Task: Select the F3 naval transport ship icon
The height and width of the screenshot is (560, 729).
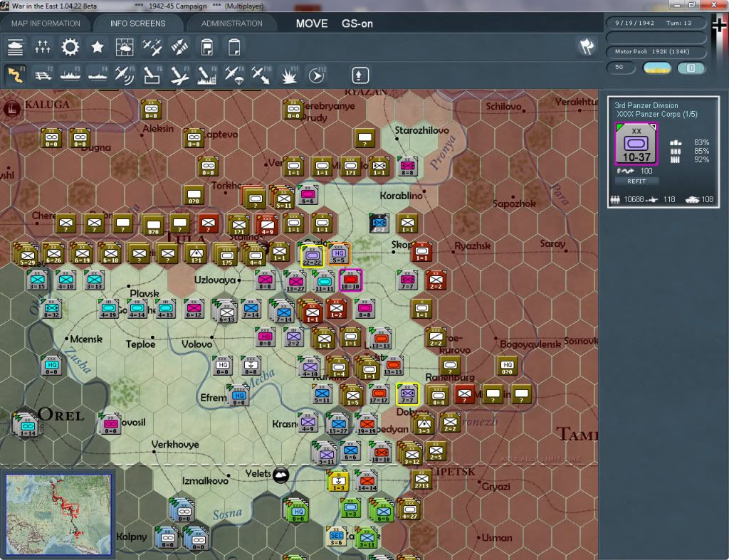Action: point(70,75)
